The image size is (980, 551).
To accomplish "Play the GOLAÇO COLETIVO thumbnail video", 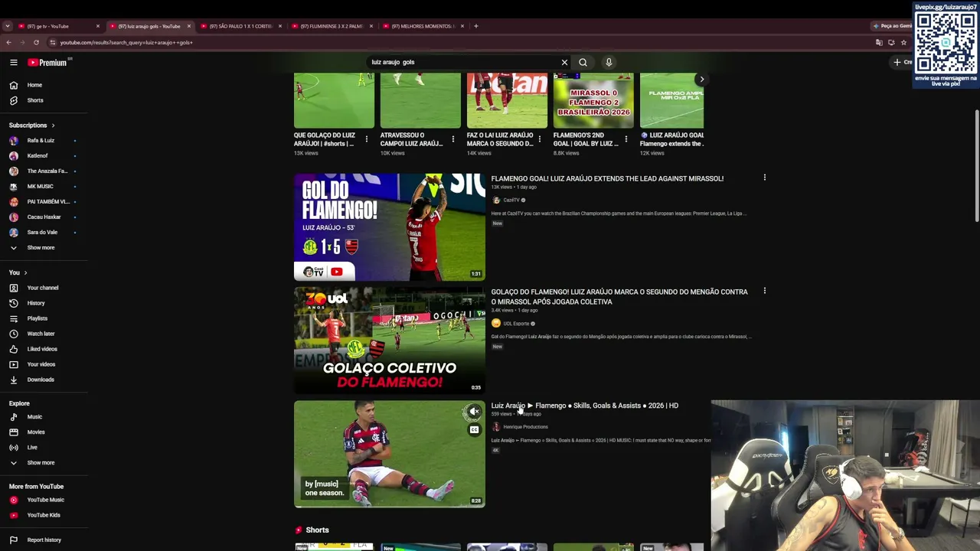I will pyautogui.click(x=390, y=341).
